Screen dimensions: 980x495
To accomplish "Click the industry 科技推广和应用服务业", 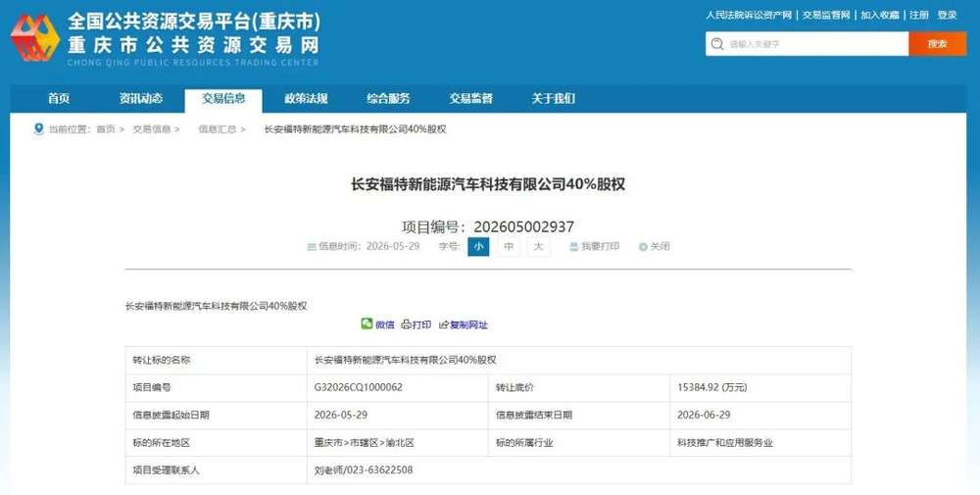I will (x=725, y=442).
